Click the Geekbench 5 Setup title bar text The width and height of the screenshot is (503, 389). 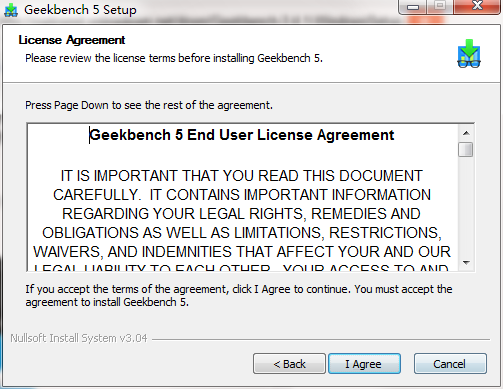pos(80,10)
